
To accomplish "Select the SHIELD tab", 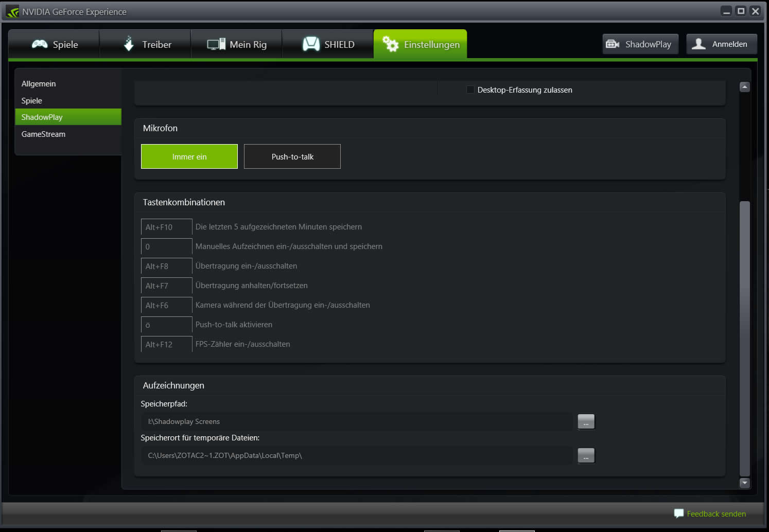I will [x=328, y=44].
